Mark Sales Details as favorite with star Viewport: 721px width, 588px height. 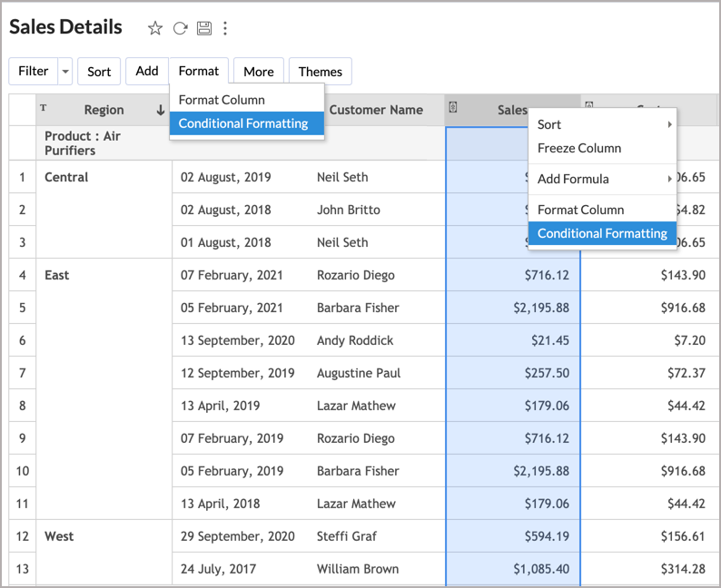(155, 28)
